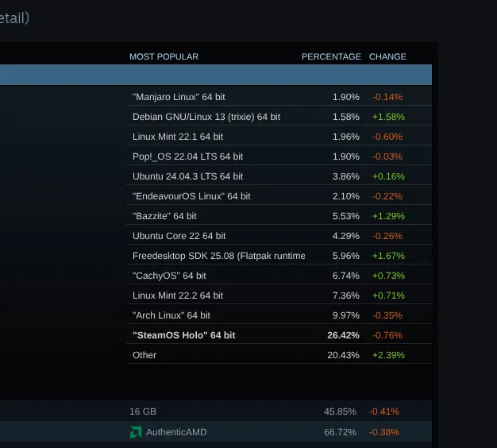The width and height of the screenshot is (497, 448).
Task: Click the "EndeavourOS Linux" 64 bit row
Action: [x=191, y=196]
